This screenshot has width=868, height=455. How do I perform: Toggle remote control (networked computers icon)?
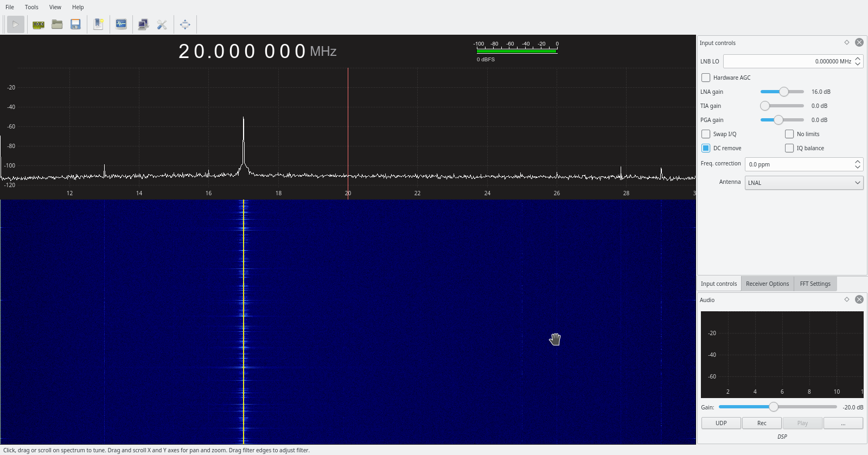point(143,24)
